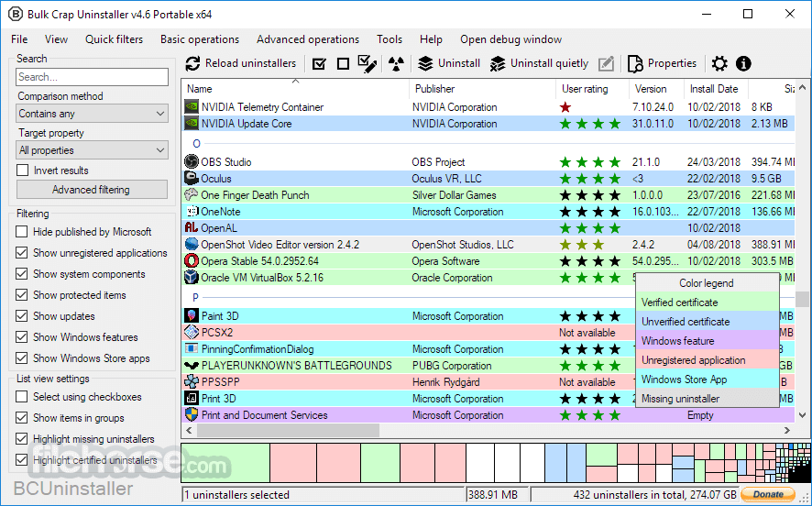
Task: Click the One Finger Death Punch icon
Action: [192, 194]
